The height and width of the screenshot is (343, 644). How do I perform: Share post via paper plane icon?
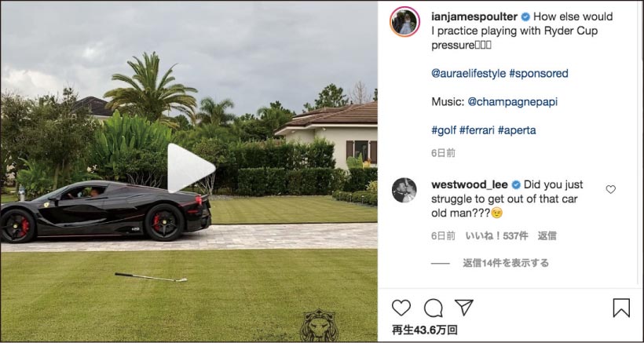(464, 308)
